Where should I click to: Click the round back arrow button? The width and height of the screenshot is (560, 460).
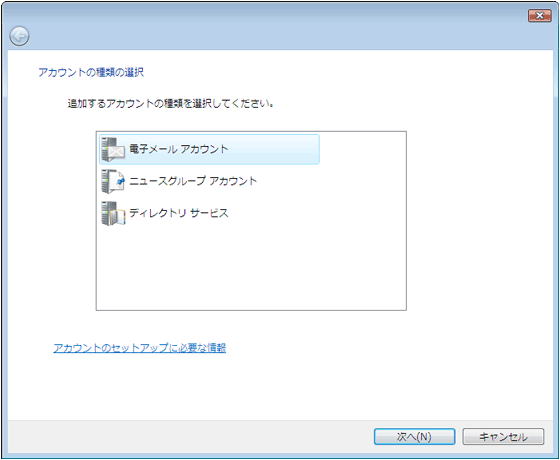click(x=19, y=36)
